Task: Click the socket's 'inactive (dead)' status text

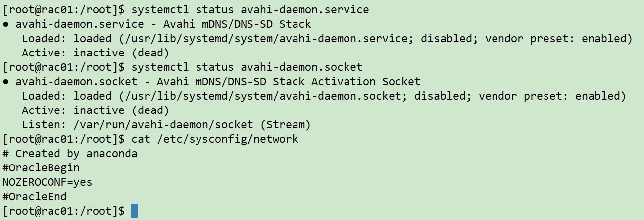Action: coord(121,110)
